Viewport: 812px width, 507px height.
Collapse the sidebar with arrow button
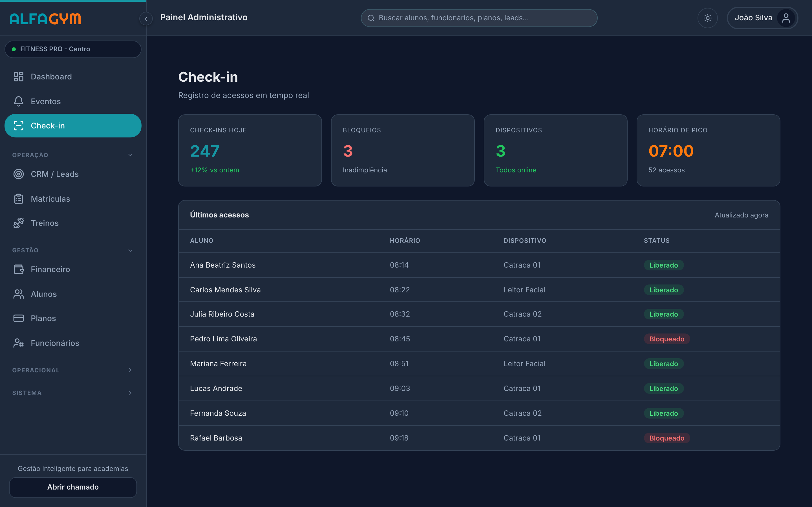click(x=146, y=19)
